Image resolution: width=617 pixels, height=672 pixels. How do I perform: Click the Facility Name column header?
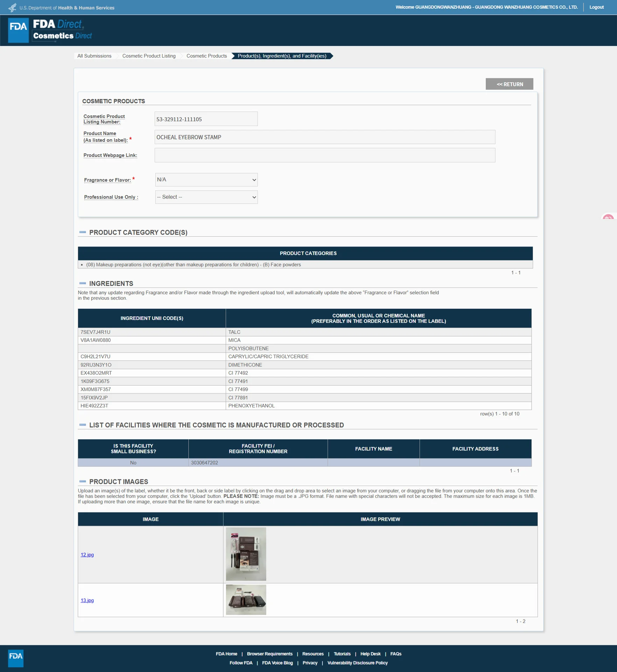coord(373,449)
